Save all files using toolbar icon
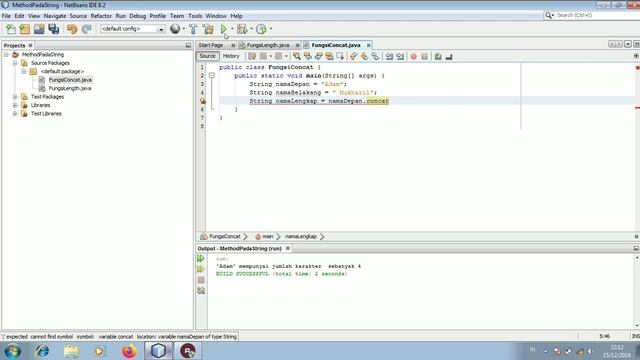The width and height of the screenshot is (640, 360). pos(53,29)
